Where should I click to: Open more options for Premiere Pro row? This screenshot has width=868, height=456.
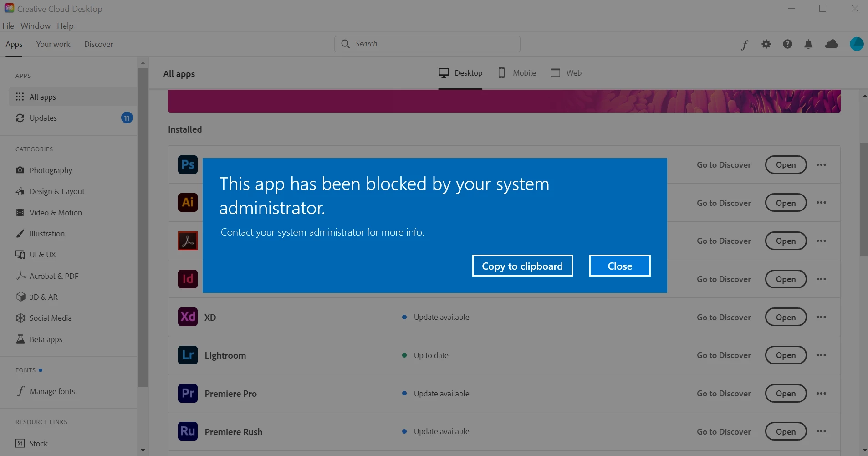821,393
